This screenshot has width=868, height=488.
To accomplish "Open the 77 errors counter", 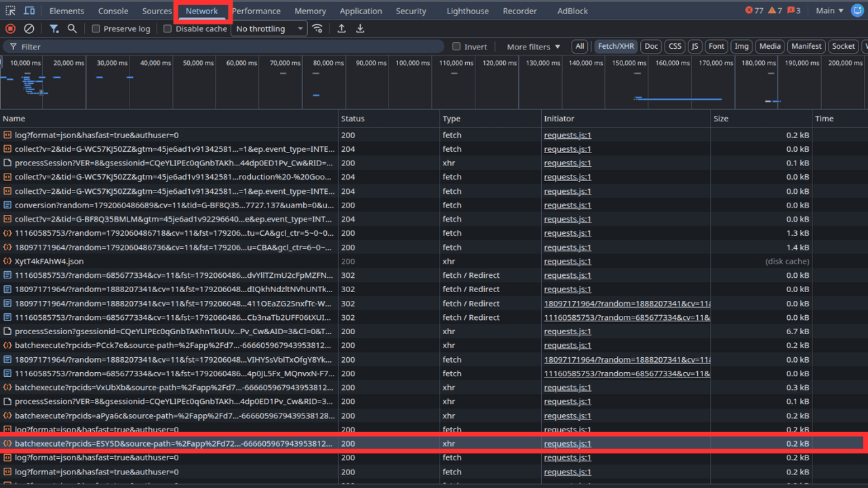I will coord(754,11).
